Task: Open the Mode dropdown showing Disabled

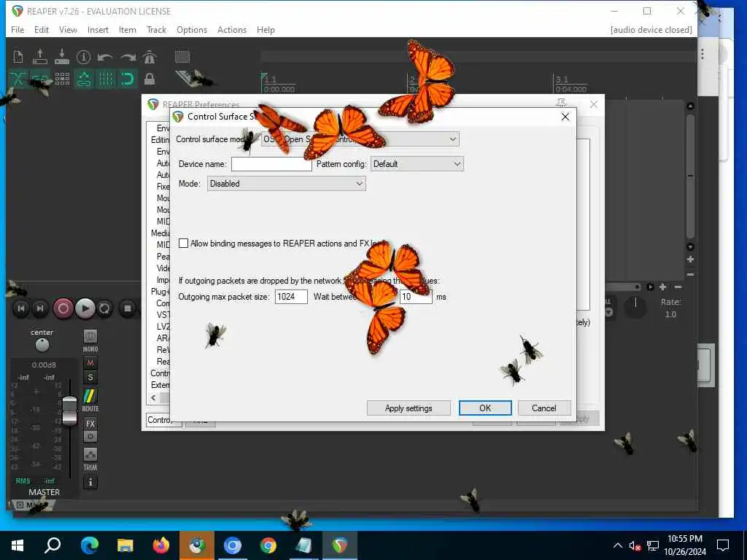Action: pyautogui.click(x=286, y=184)
